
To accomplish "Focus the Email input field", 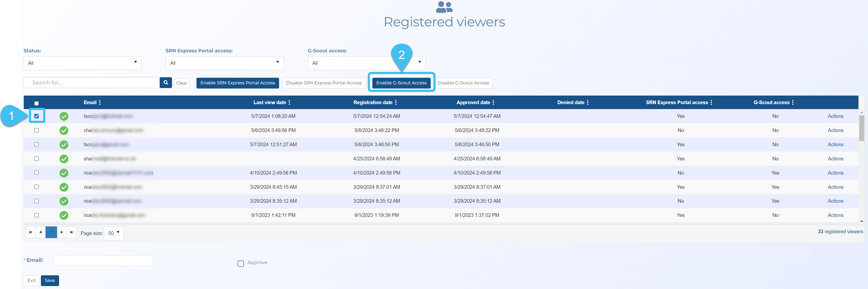I will pos(103,260).
